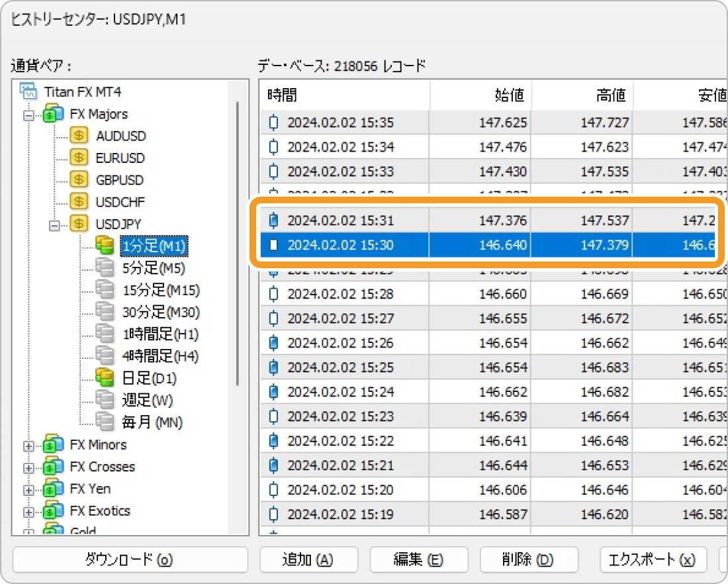
Task: Select the AUDUSD dollar-coin icon
Action: [x=79, y=135]
